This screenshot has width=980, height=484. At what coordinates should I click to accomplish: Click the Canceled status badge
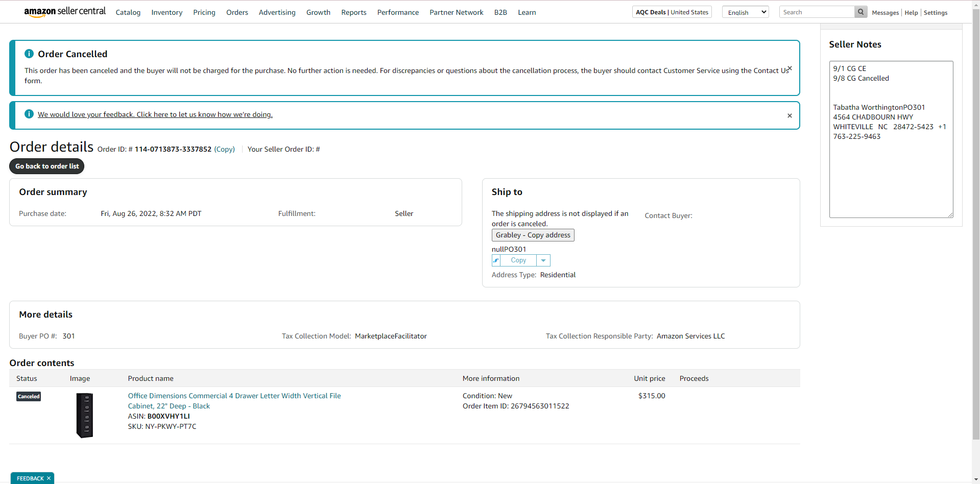click(x=29, y=396)
